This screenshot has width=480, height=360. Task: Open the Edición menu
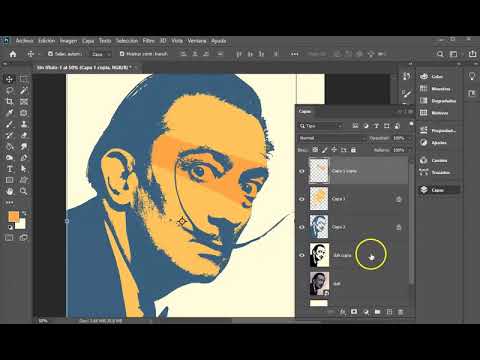pyautogui.click(x=46, y=41)
